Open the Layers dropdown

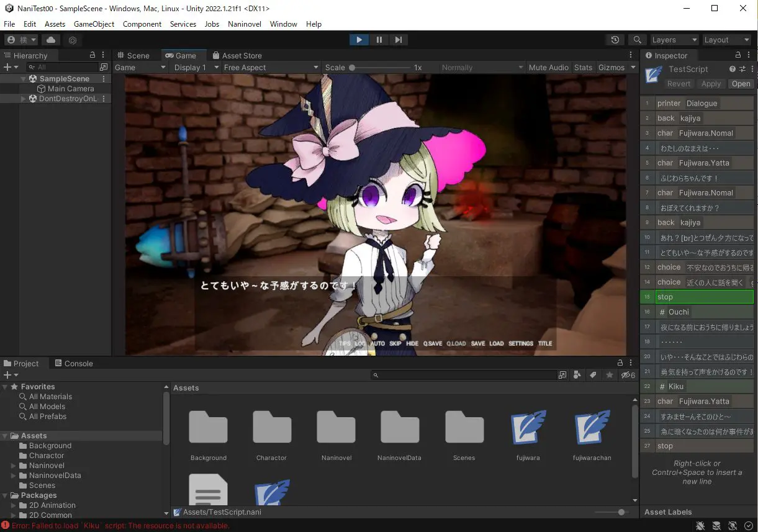(x=674, y=39)
